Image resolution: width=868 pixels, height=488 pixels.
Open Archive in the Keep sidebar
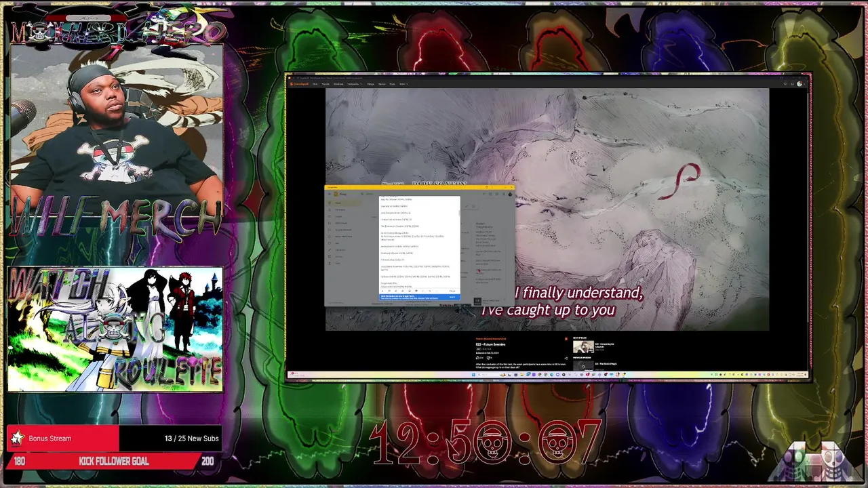343,257
